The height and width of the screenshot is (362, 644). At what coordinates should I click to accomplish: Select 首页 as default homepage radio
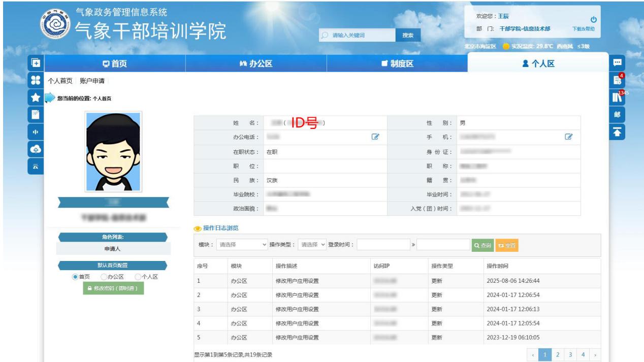pos(75,277)
